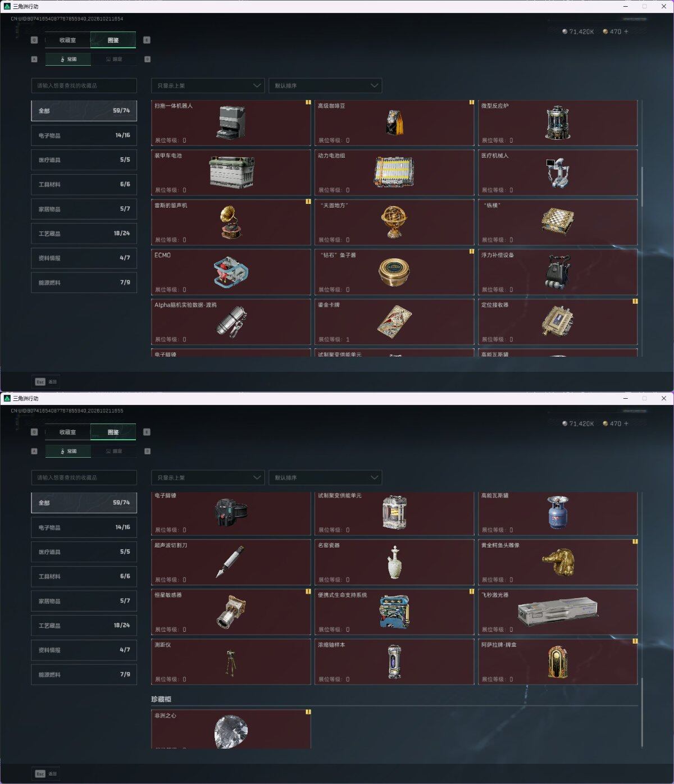This screenshot has width=674, height=784.
Task: Choose the 微型反应炉 reactor item
Action: [x=558, y=123]
